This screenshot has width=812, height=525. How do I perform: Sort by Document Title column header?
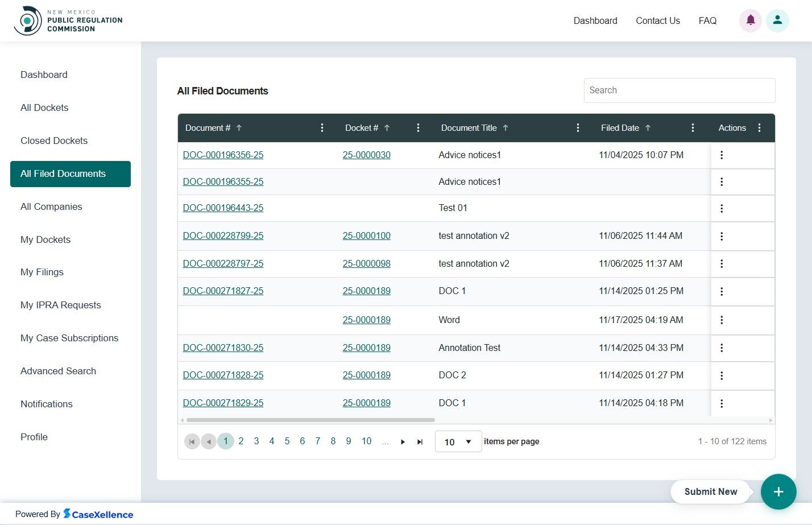point(469,128)
